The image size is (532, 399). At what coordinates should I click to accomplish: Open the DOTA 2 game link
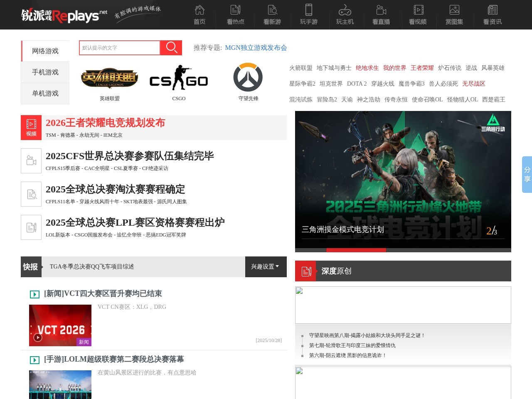coord(357,84)
